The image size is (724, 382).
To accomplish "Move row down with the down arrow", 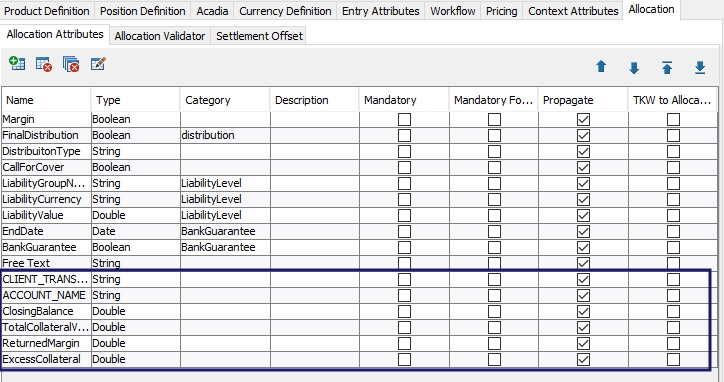I will tap(634, 68).
